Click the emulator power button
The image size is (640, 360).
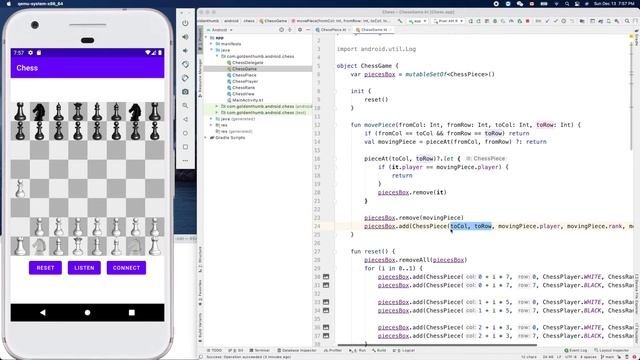pyautogui.click(x=185, y=23)
